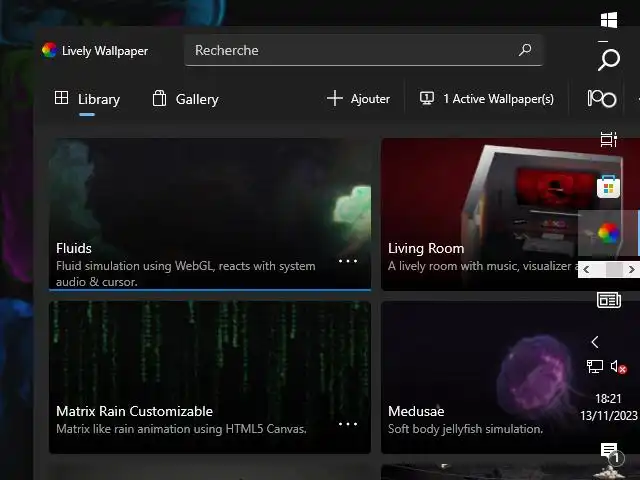The height and width of the screenshot is (480, 640).
Task: Show hidden system tray icons chevron
Action: (595, 342)
